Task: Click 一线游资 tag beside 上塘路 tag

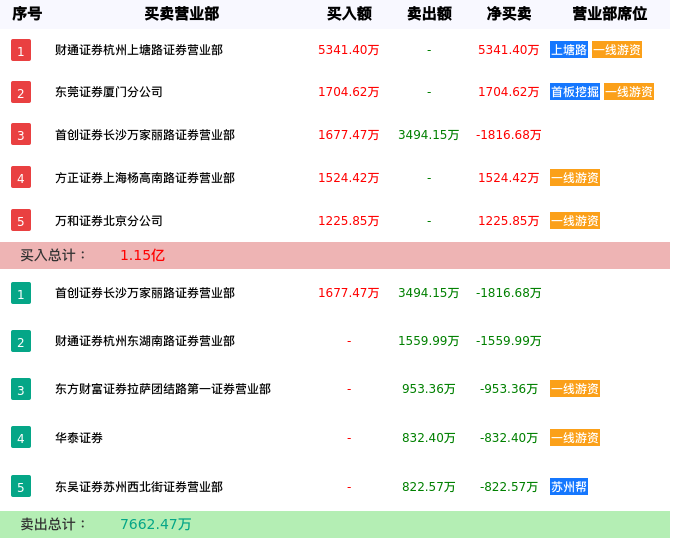Action: (x=617, y=50)
